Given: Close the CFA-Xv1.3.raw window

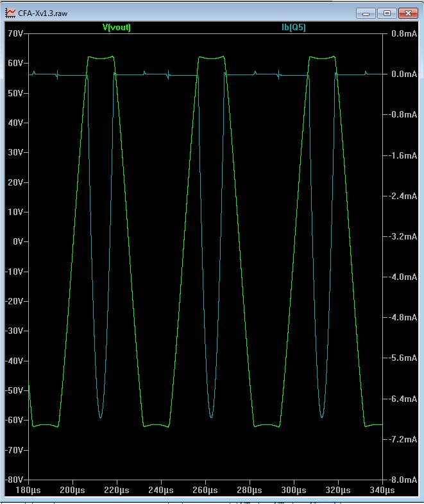Looking at the screenshot, I should click(408, 13).
